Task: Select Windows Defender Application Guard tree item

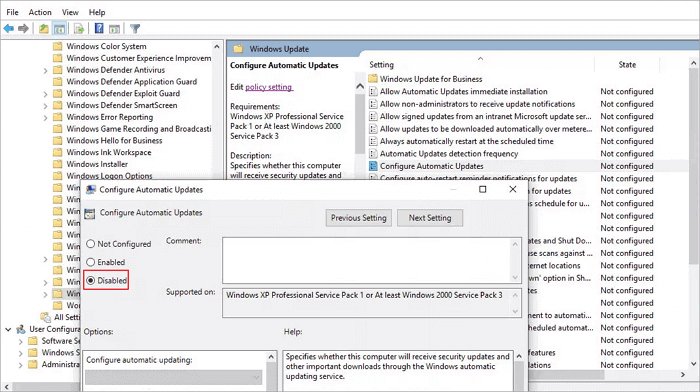Action: (132, 81)
